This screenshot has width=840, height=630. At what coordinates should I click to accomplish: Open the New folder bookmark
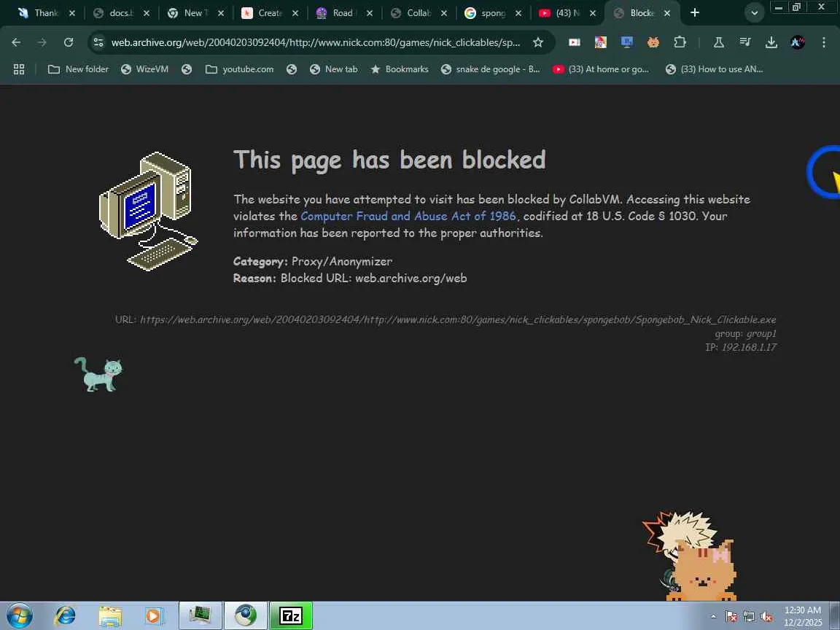[x=78, y=69]
